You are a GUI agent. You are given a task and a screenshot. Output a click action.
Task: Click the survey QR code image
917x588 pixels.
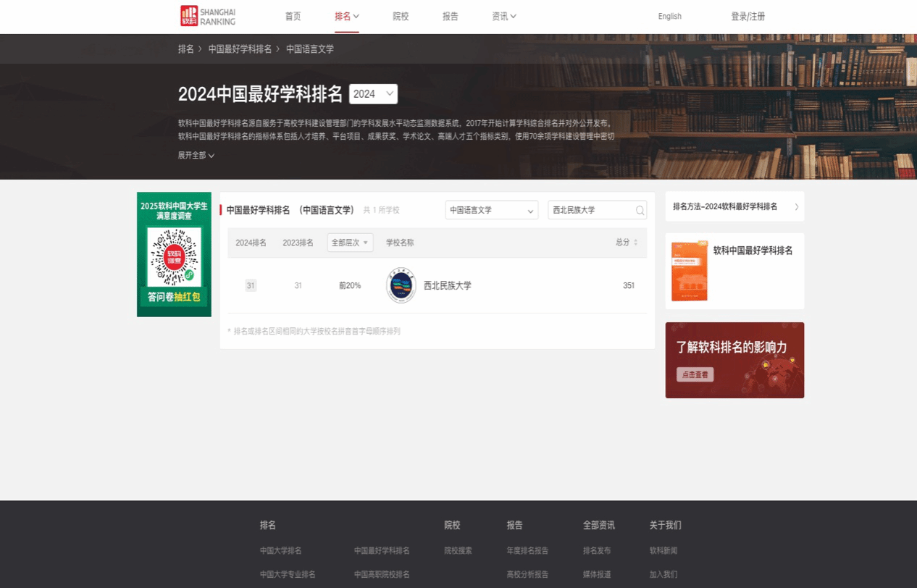pos(174,257)
